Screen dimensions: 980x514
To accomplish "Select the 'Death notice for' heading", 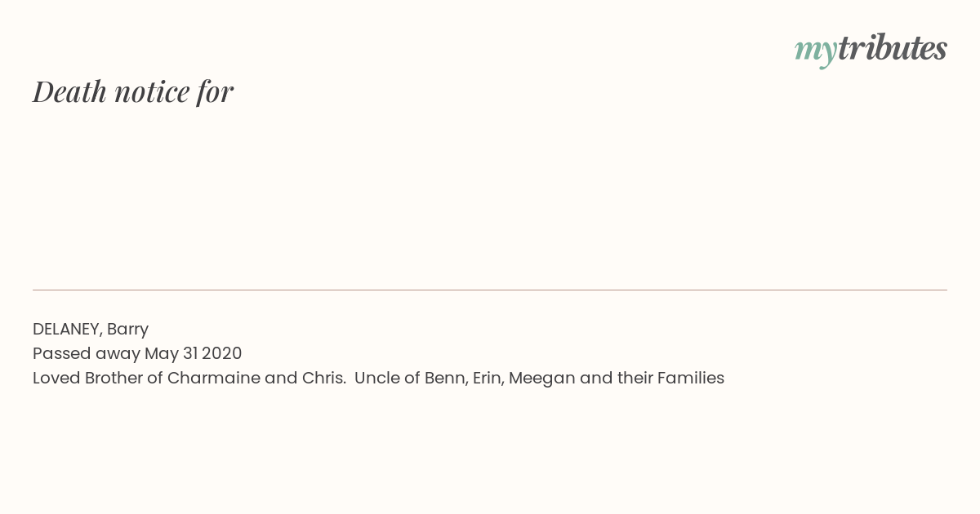I will click(x=133, y=92).
